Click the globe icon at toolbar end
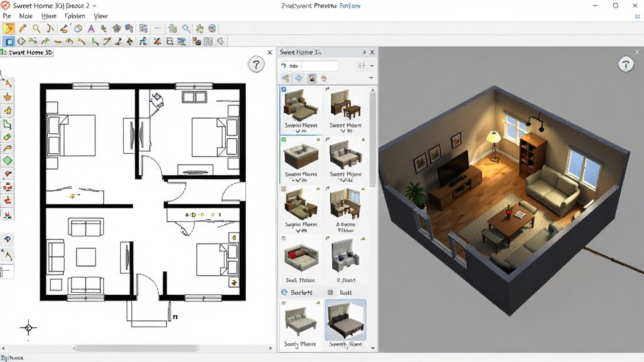 pyautogui.click(x=213, y=28)
